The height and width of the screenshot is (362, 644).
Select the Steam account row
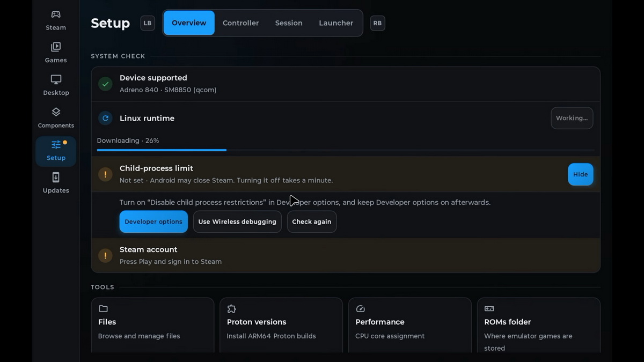tap(346, 255)
